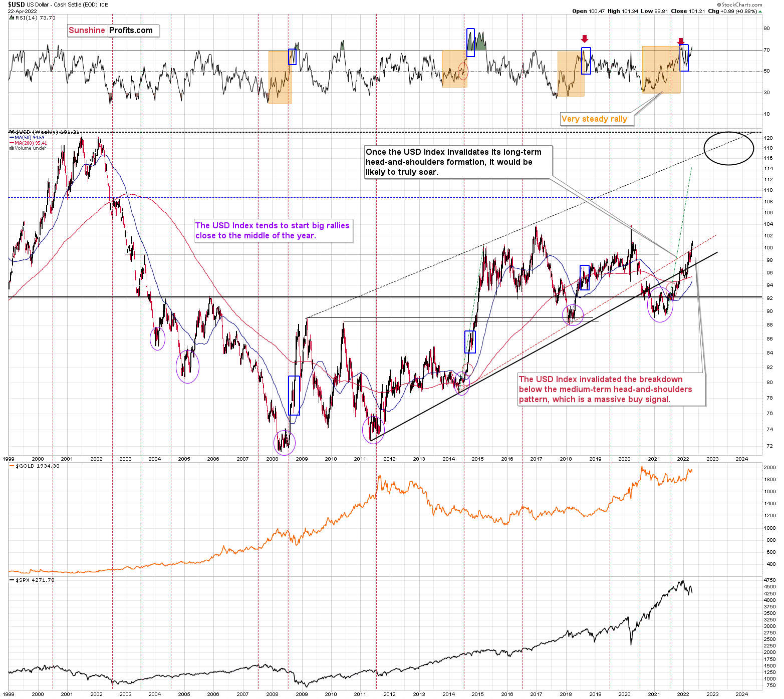Click the green up-triangle beside Chg value
The height and width of the screenshot is (699, 784).
click(760, 12)
